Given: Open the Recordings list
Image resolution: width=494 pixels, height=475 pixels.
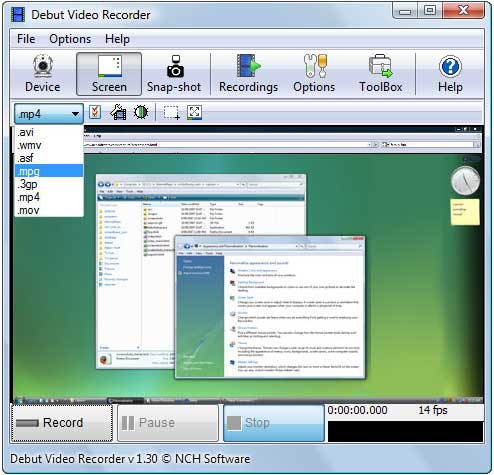Looking at the screenshot, I should (248, 74).
